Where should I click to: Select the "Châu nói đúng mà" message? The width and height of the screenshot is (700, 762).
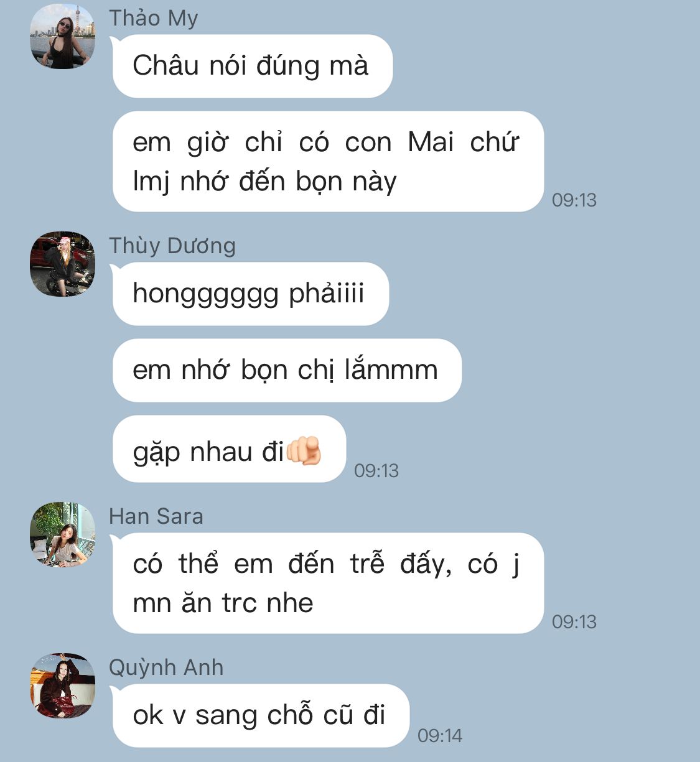pos(252,66)
